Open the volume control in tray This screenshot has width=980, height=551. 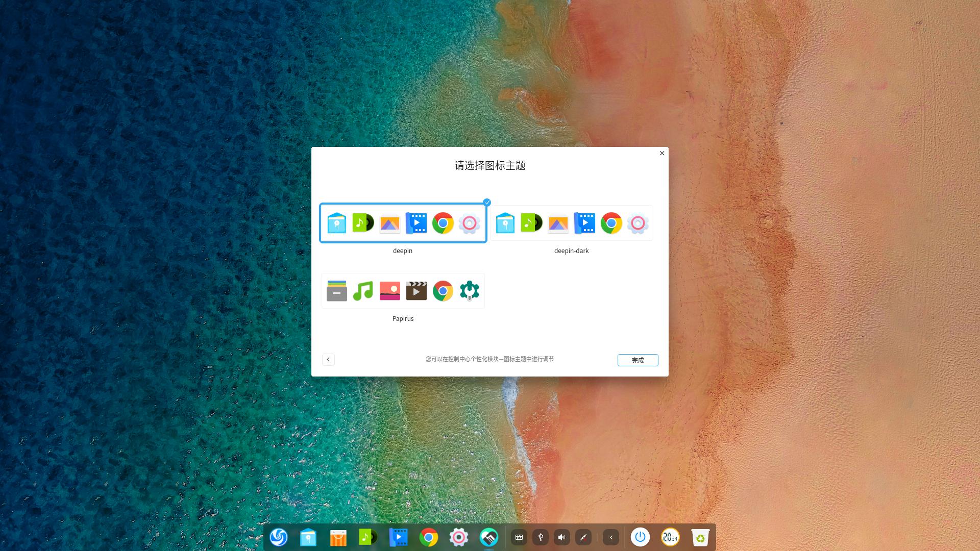point(562,537)
